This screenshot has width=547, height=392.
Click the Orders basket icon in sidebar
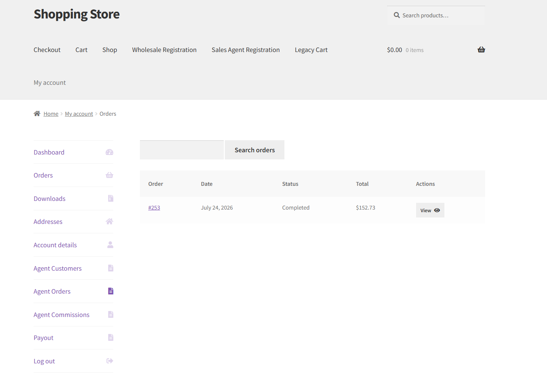109,175
